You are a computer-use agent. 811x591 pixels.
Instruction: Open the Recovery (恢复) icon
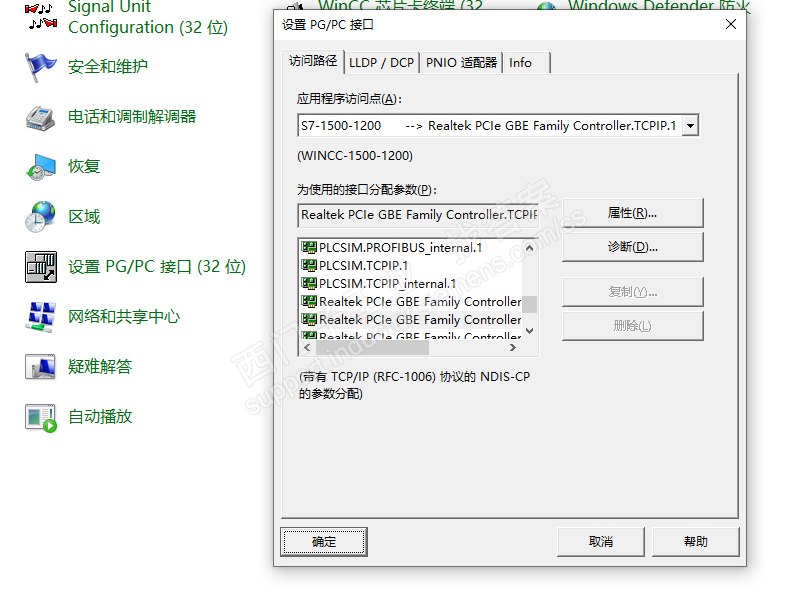[x=40, y=167]
